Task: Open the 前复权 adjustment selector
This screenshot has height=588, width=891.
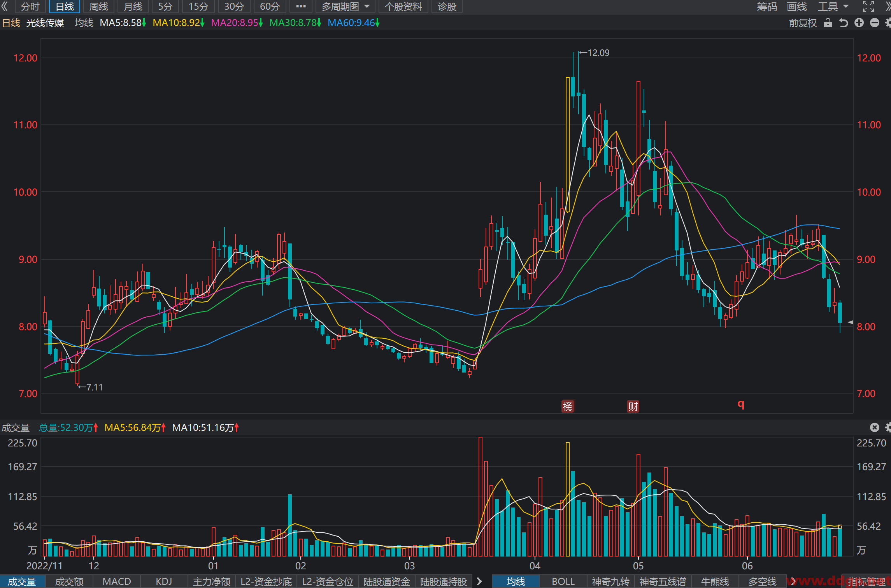Action: [x=802, y=23]
